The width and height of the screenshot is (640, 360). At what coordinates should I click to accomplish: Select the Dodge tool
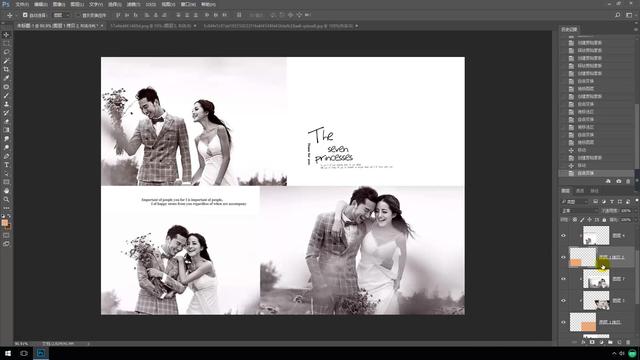tap(6, 147)
